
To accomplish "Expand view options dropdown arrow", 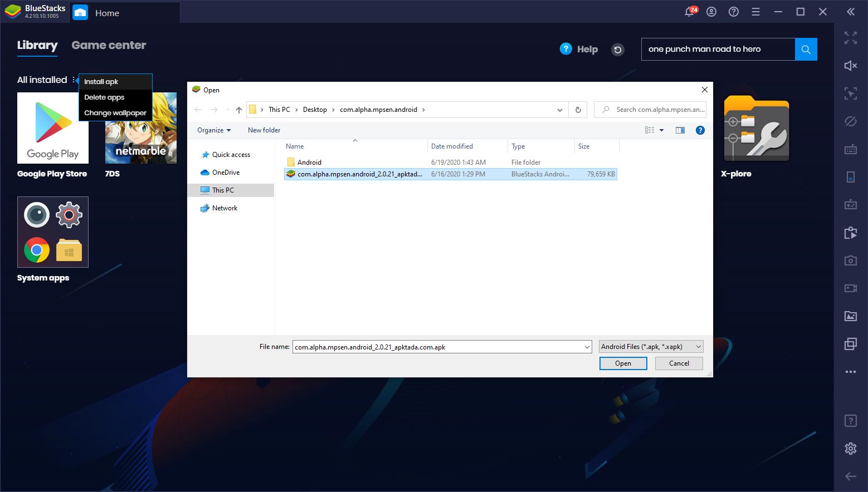I will (662, 130).
